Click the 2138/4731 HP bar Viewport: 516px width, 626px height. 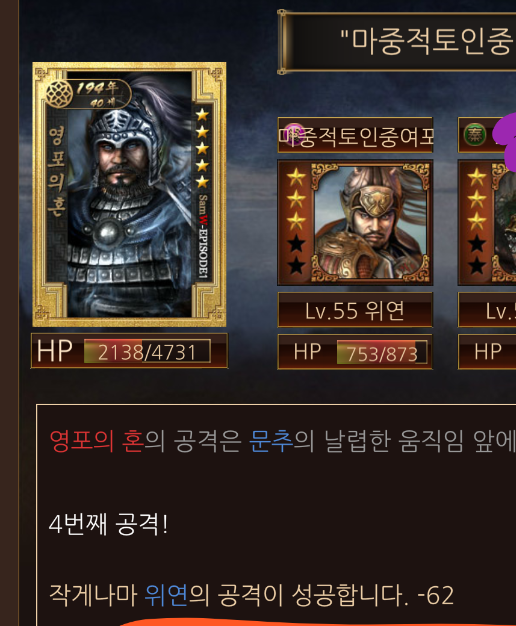pos(147,351)
